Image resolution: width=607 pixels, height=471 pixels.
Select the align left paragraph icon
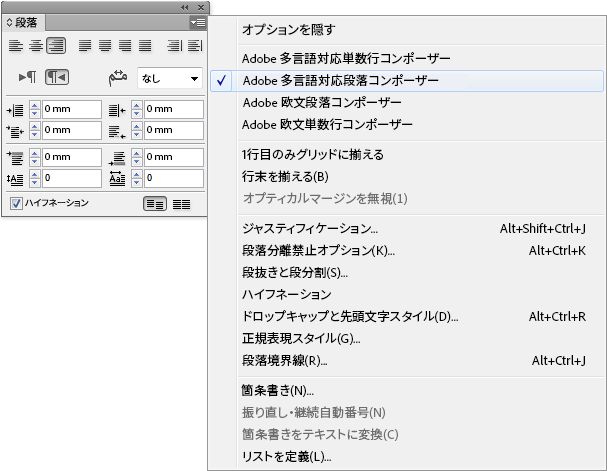point(15,46)
